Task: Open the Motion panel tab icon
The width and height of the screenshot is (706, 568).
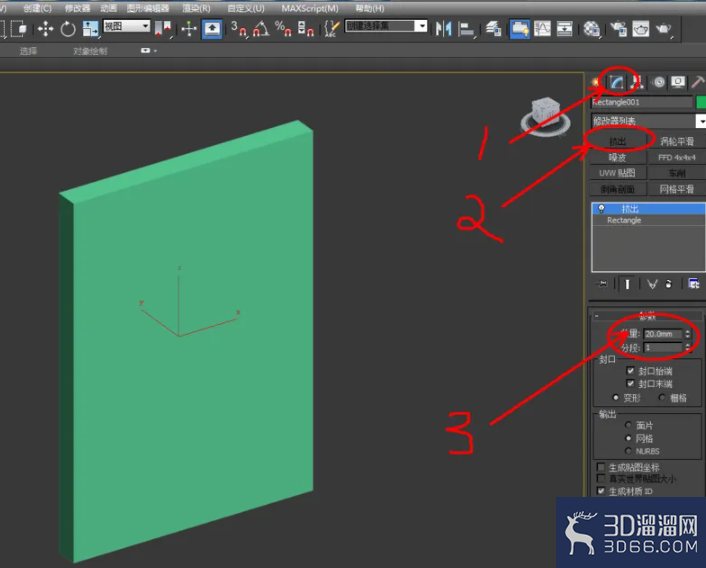Action: tap(659, 82)
